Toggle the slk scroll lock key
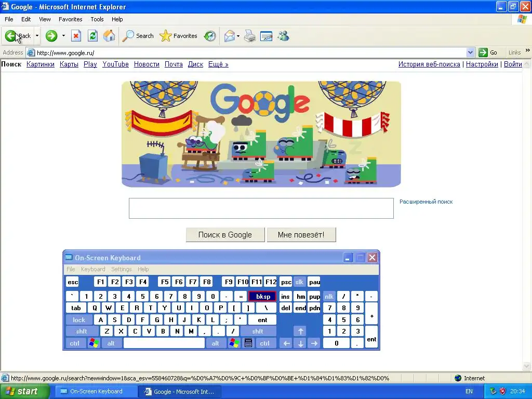Image resolution: width=532 pixels, height=399 pixels. [299, 282]
